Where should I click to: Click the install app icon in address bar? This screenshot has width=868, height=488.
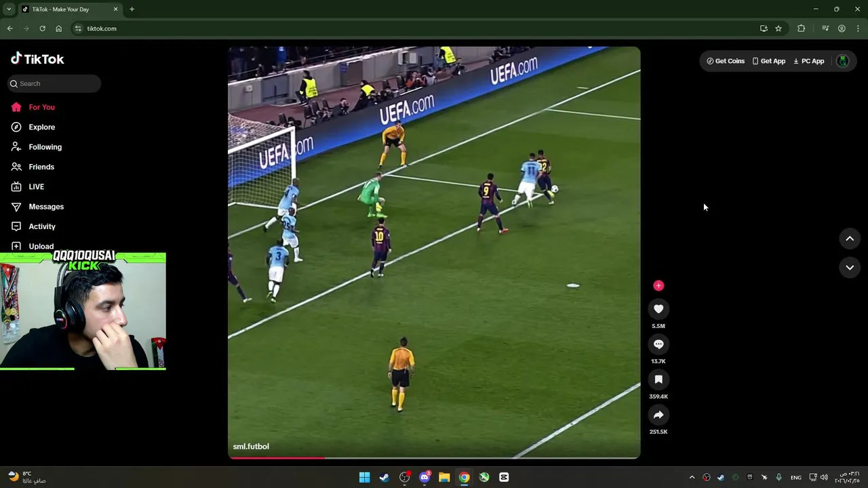(x=764, y=28)
